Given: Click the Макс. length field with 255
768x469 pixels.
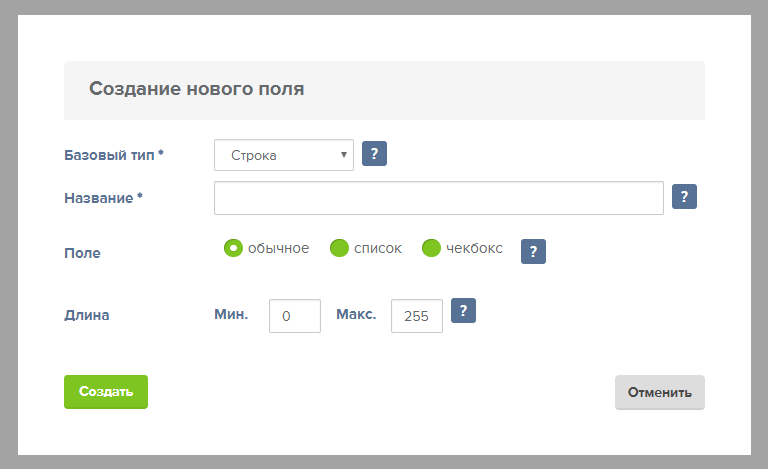Looking at the screenshot, I should pos(417,316).
